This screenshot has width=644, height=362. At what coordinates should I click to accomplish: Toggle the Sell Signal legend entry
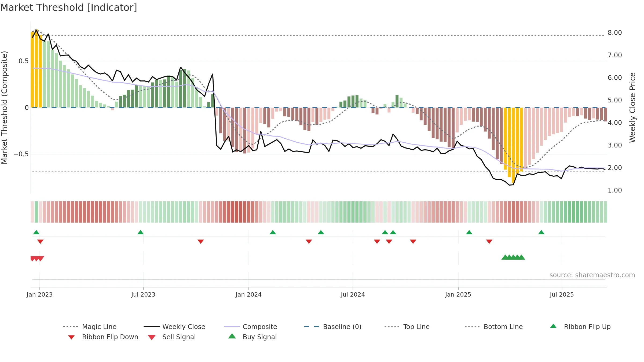coord(172,337)
